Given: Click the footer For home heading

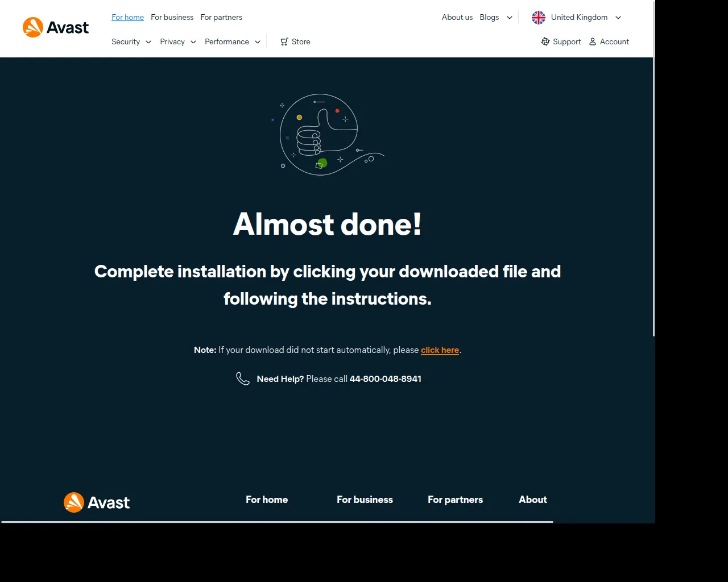Looking at the screenshot, I should 267,500.
